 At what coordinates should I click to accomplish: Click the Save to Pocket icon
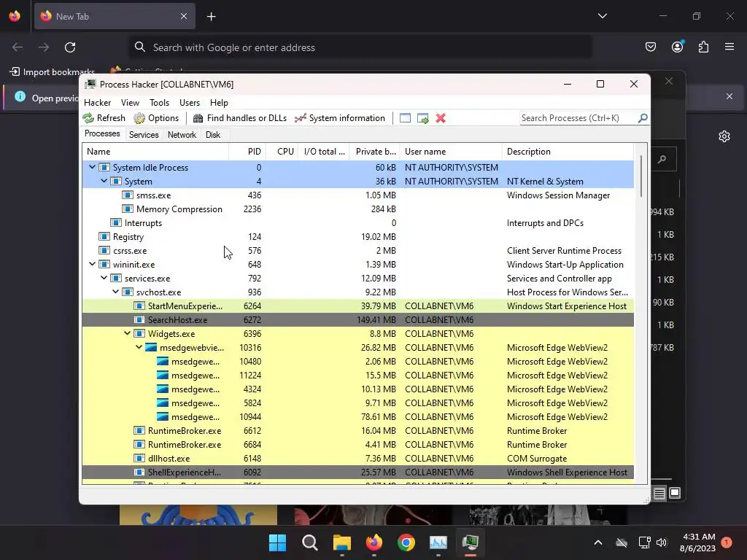(650, 47)
